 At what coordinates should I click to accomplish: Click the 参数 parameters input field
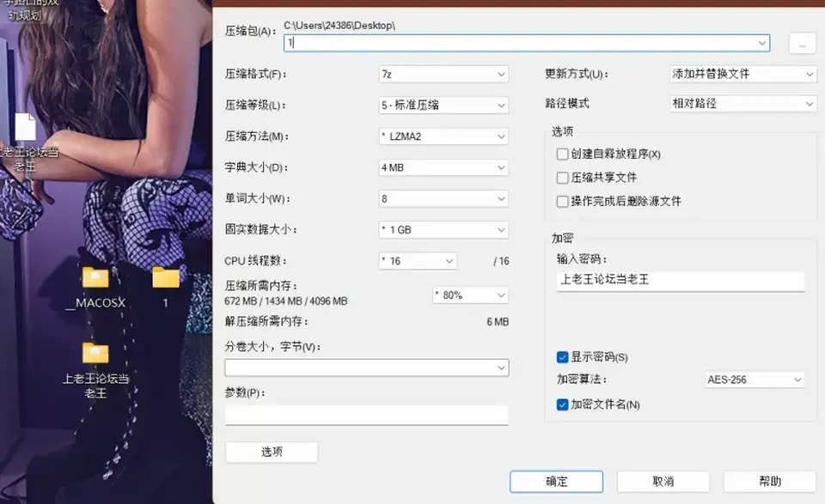[x=367, y=416]
